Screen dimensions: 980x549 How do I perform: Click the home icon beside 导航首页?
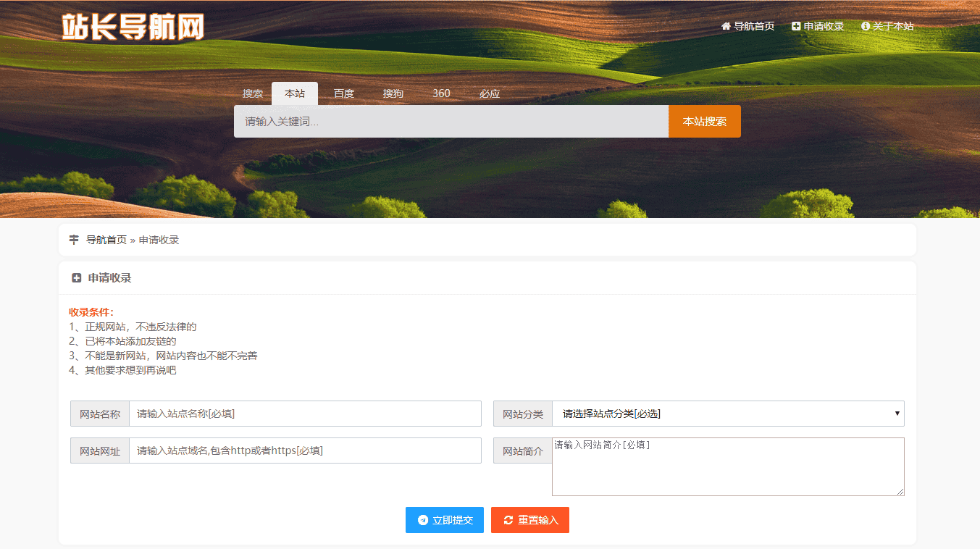[726, 26]
